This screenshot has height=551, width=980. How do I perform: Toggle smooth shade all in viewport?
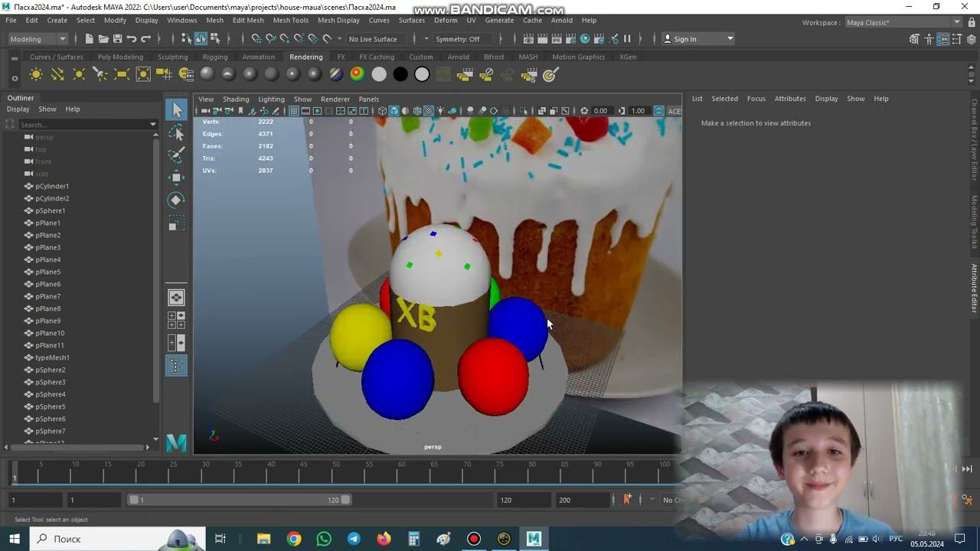394,111
